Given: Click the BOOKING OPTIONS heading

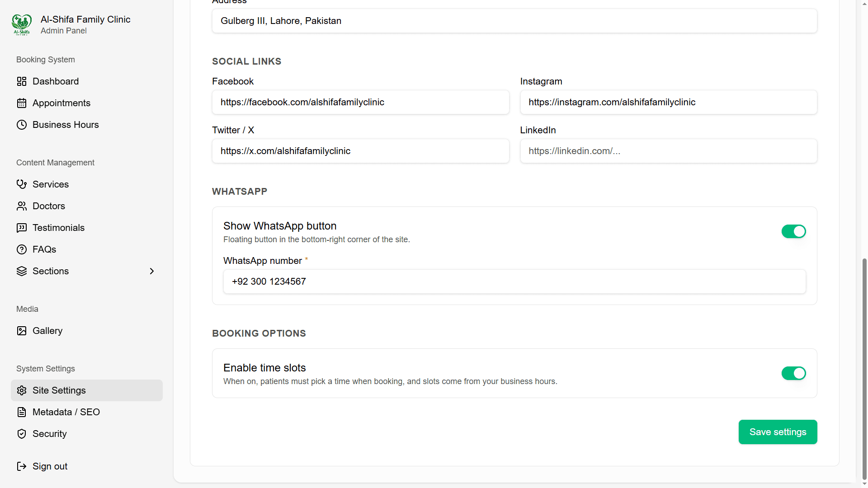Looking at the screenshot, I should [x=259, y=333].
